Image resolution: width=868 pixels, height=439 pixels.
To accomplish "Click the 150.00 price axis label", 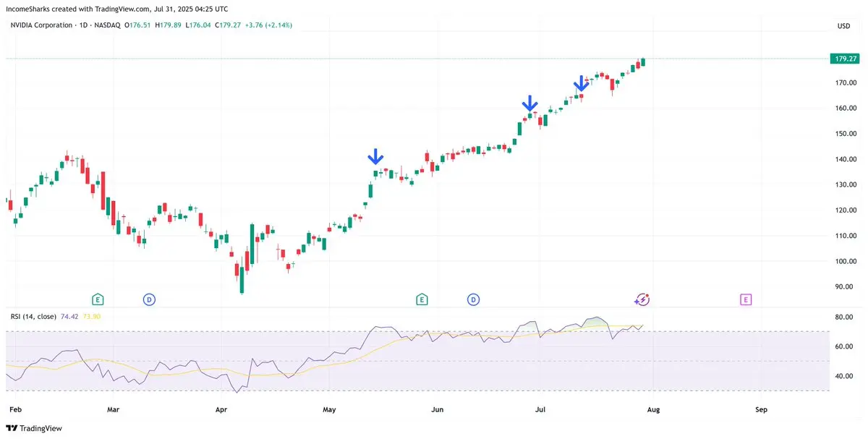I will pyautogui.click(x=846, y=134).
